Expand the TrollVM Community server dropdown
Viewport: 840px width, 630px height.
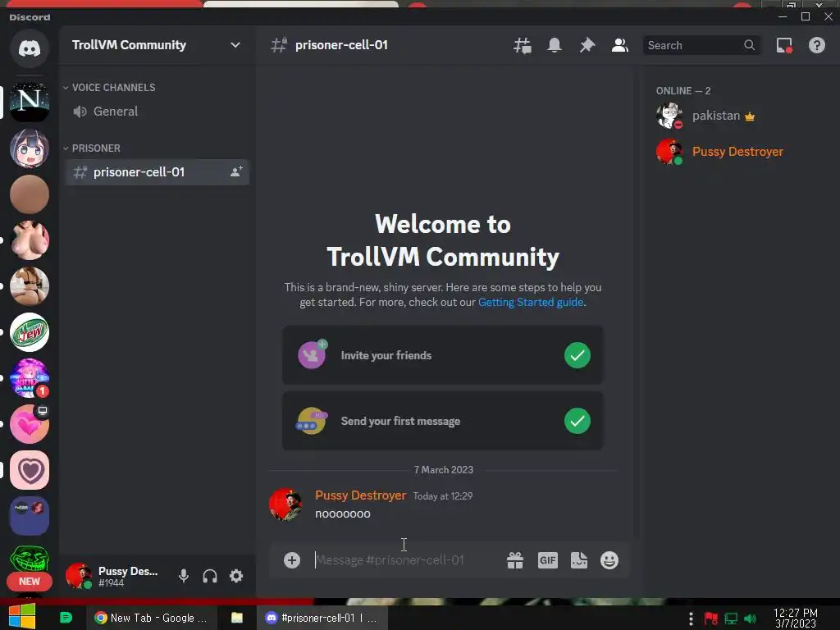[235, 45]
